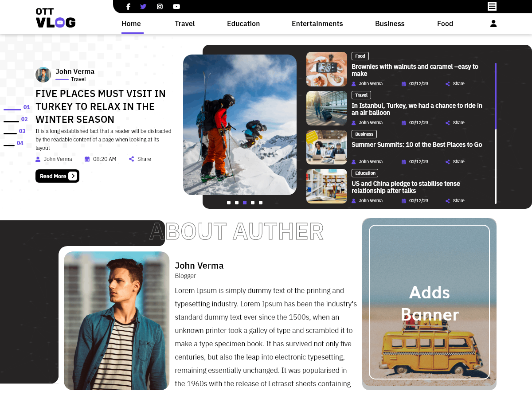Share the winter season Turkey article
Image resolution: width=532 pixels, height=399 pixels.
coord(140,159)
